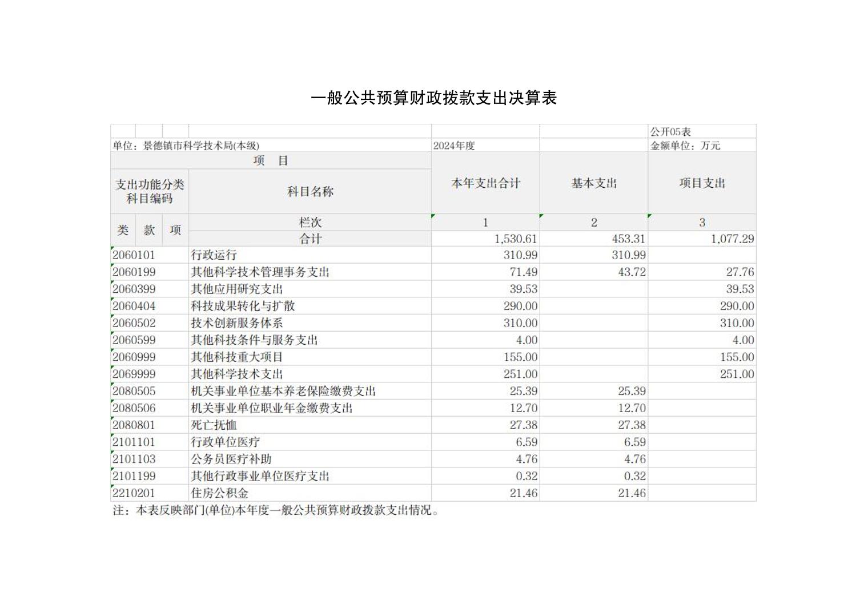
Task: Click code cell 2069999
Action: tap(134, 374)
